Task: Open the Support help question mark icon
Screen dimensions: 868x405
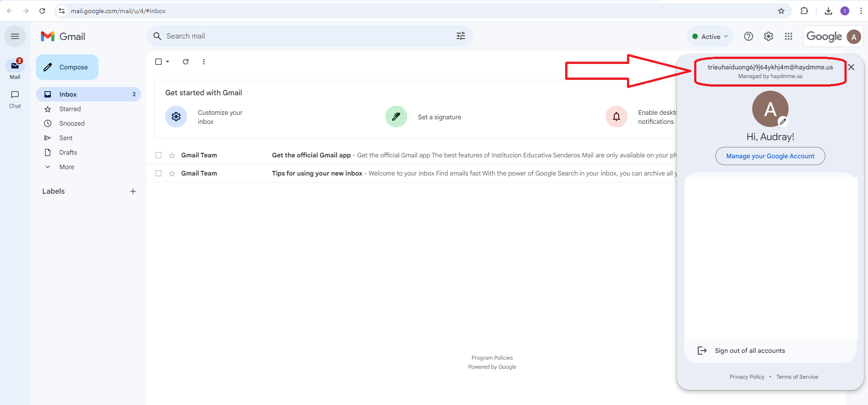Action: click(x=748, y=37)
